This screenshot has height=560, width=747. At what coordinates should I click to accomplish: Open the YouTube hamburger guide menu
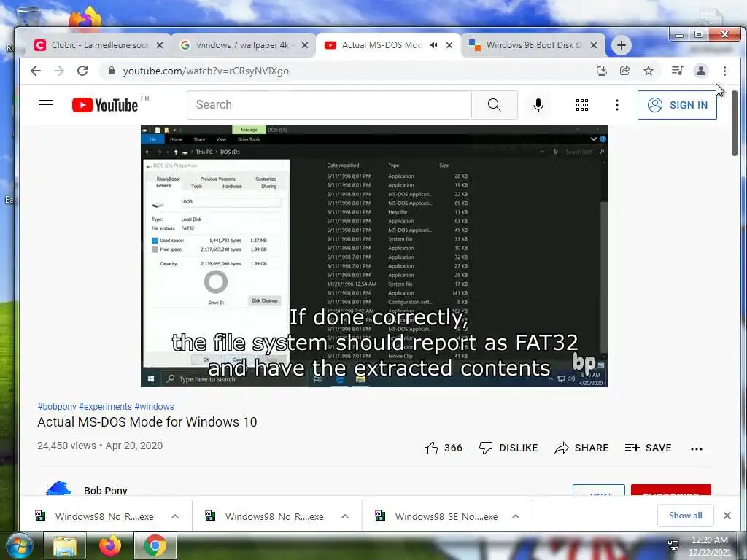pos(46,105)
